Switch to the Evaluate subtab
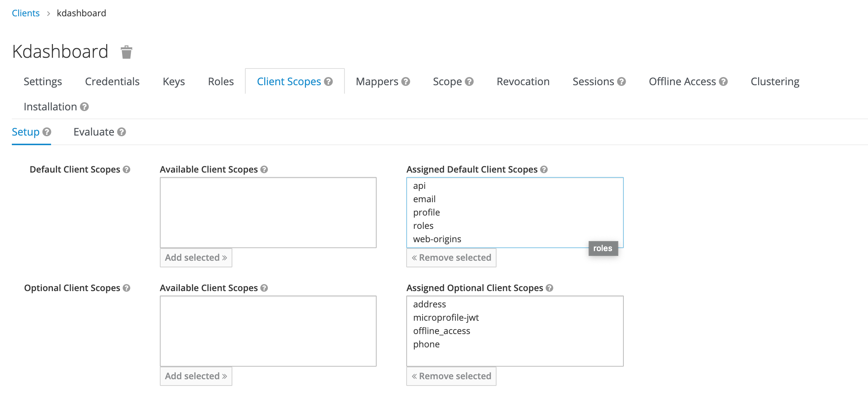The image size is (868, 397). click(94, 132)
